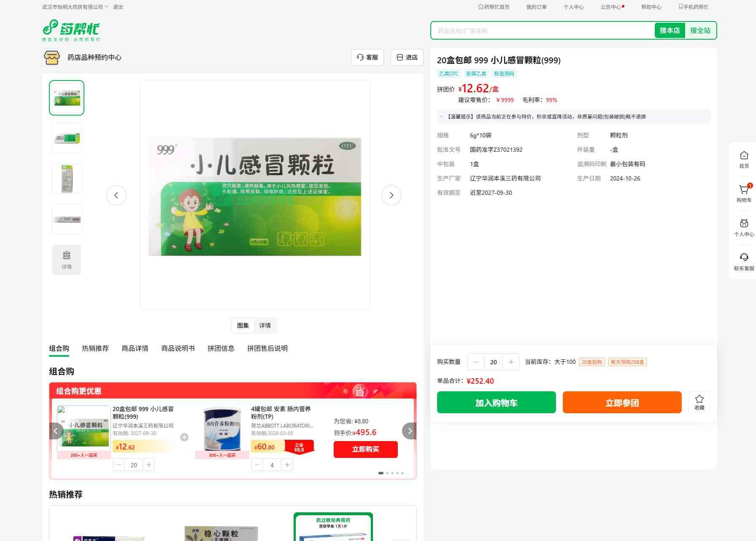The image size is (756, 541).
Task: Open the home icon in right sidebar
Action: coord(744,156)
